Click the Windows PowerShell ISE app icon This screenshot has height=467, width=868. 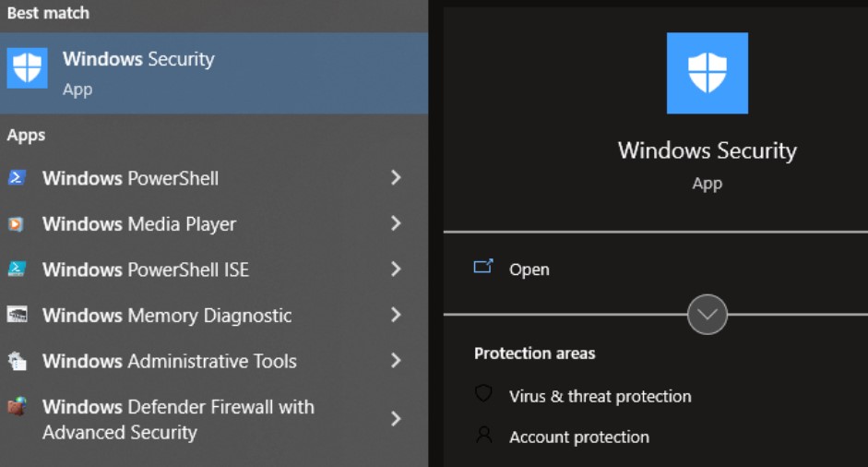[17, 269]
